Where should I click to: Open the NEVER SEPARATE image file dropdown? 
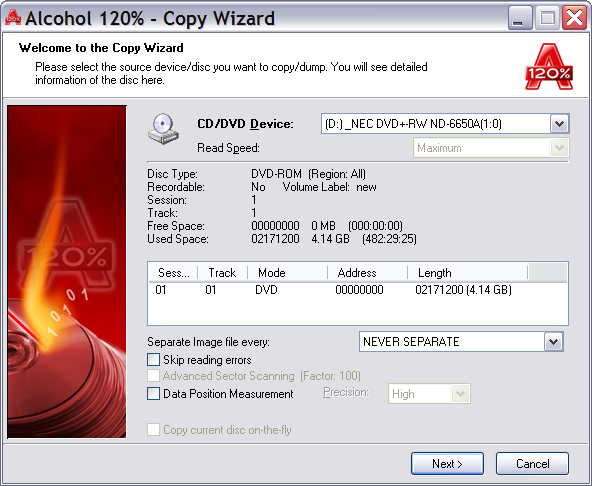(553, 342)
